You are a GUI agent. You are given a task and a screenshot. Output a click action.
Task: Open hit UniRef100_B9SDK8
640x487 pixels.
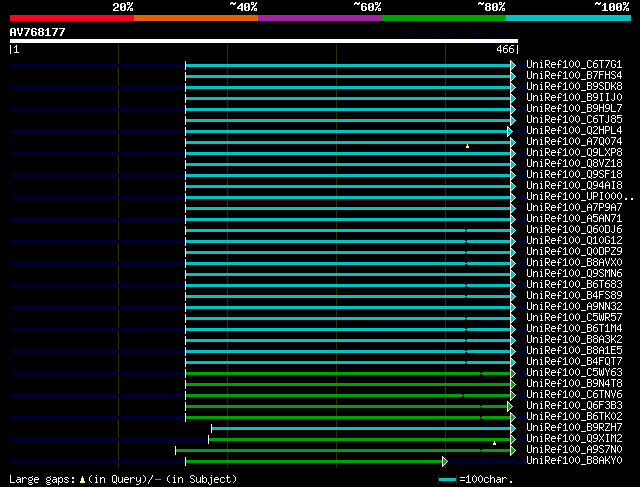tap(574, 87)
